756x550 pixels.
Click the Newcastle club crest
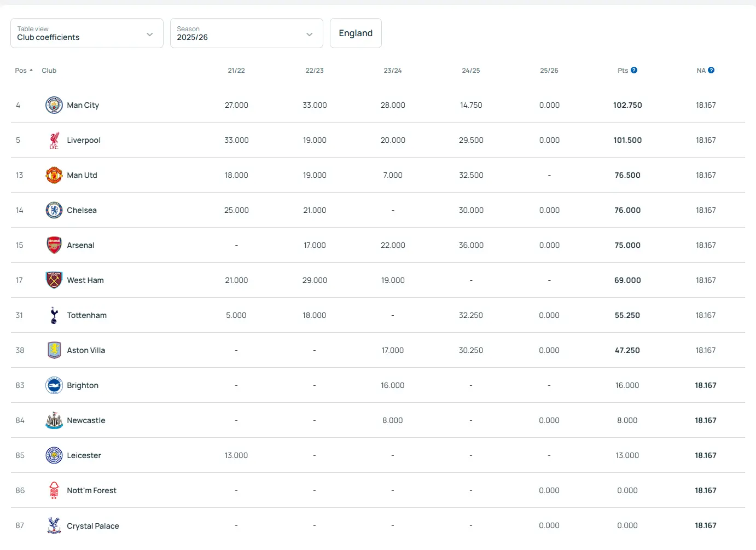tap(54, 420)
